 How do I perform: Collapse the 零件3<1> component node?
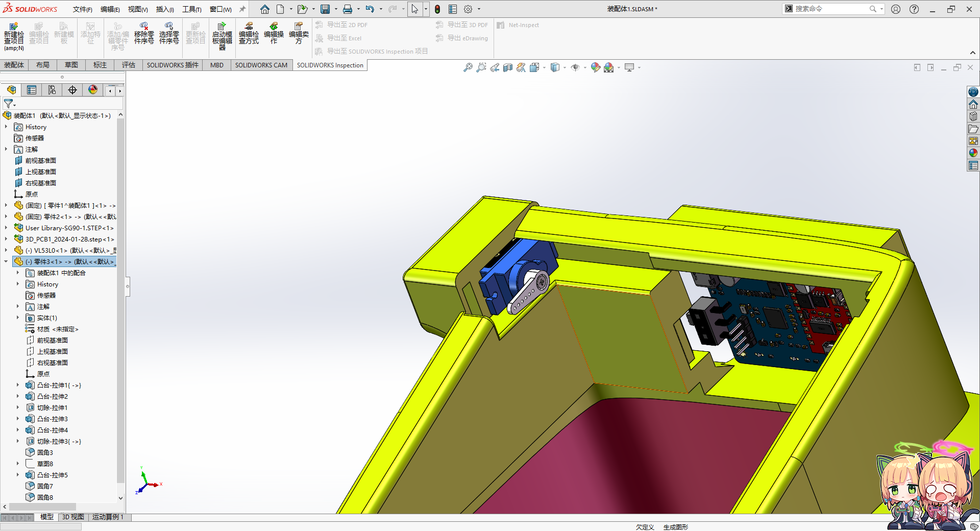coord(6,261)
